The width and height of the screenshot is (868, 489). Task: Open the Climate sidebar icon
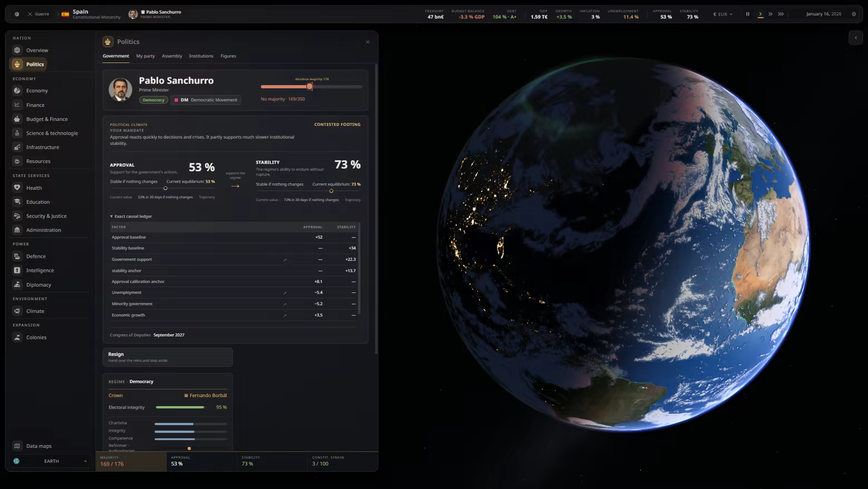(x=17, y=311)
